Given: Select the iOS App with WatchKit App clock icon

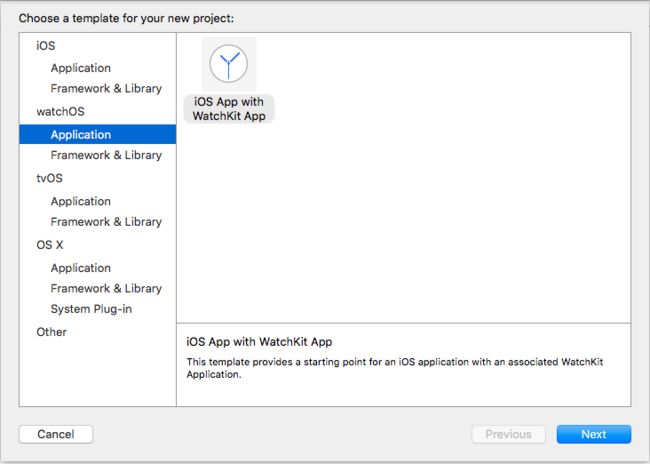Looking at the screenshot, I should pyautogui.click(x=229, y=64).
